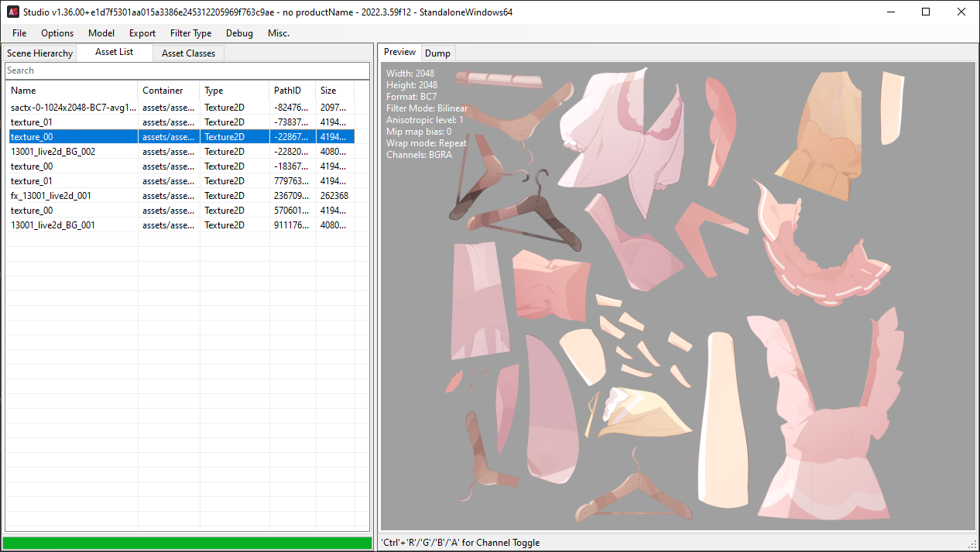This screenshot has width=980, height=552.
Task: Open the Debug menu
Action: point(239,33)
